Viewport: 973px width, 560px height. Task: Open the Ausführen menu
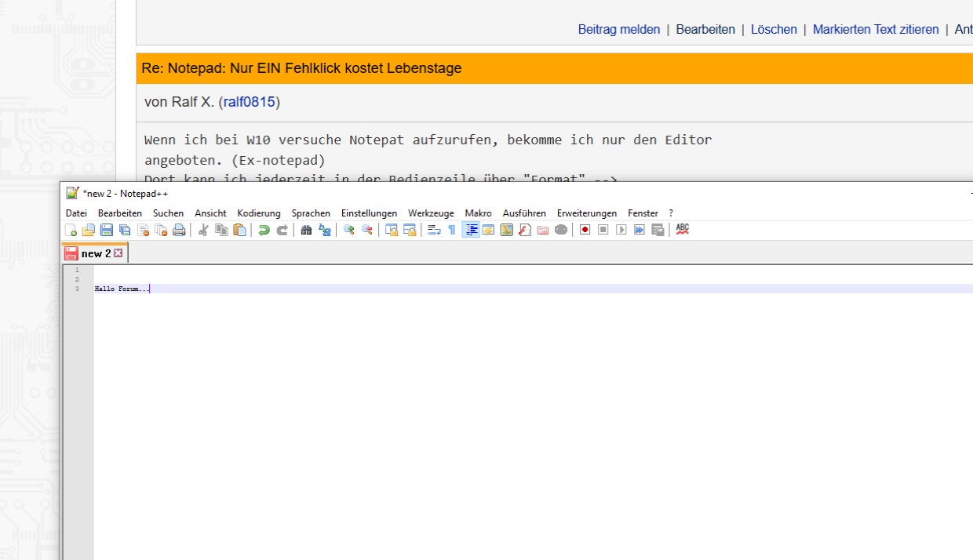[x=524, y=213]
